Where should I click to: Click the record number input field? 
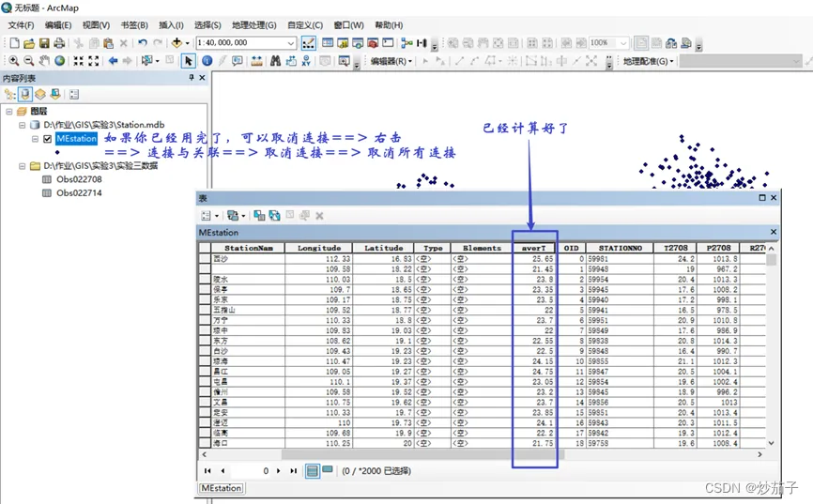coord(251,471)
